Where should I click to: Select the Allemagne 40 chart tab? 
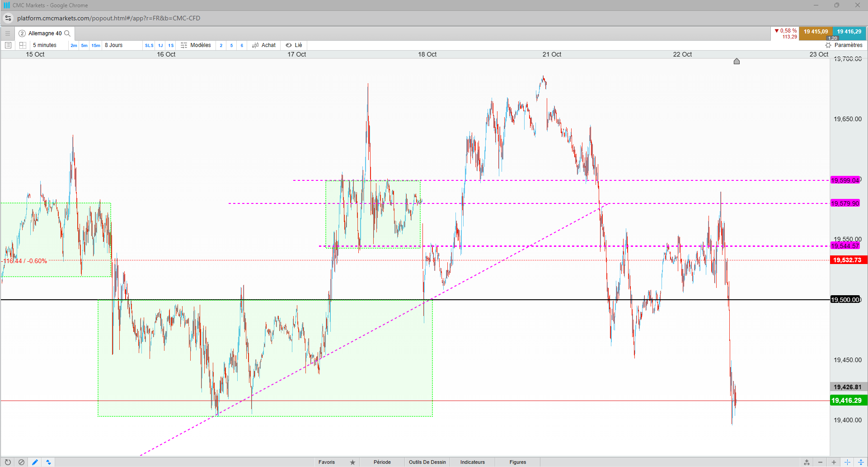click(x=45, y=33)
